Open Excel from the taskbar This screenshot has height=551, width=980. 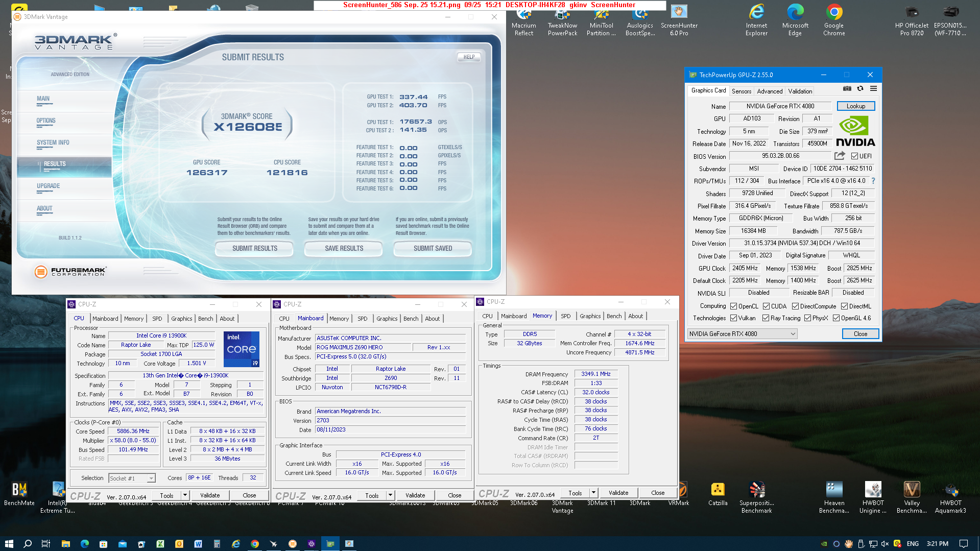(160, 543)
